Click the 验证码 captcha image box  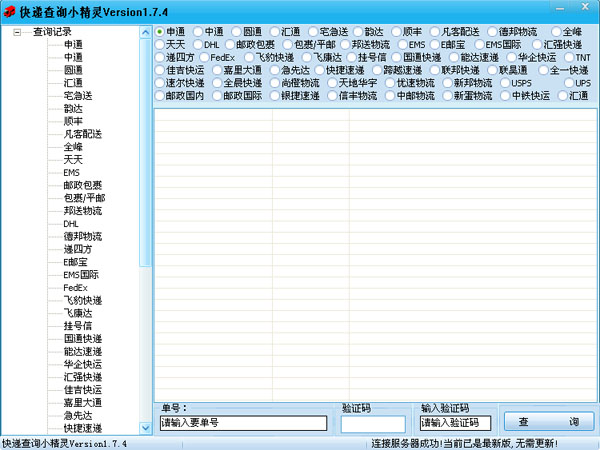[x=373, y=424]
